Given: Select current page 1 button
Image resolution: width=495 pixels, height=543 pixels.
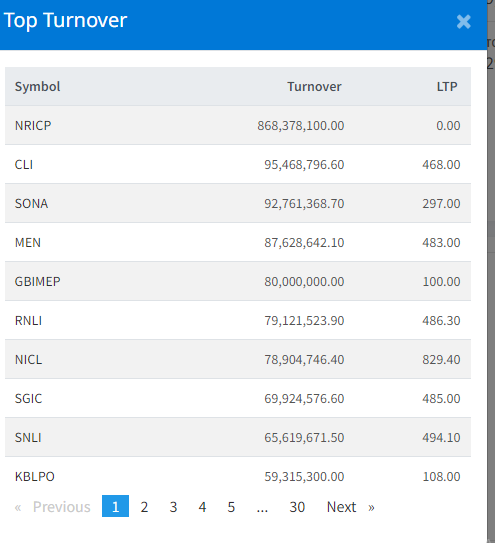Looking at the screenshot, I should click(x=115, y=506).
